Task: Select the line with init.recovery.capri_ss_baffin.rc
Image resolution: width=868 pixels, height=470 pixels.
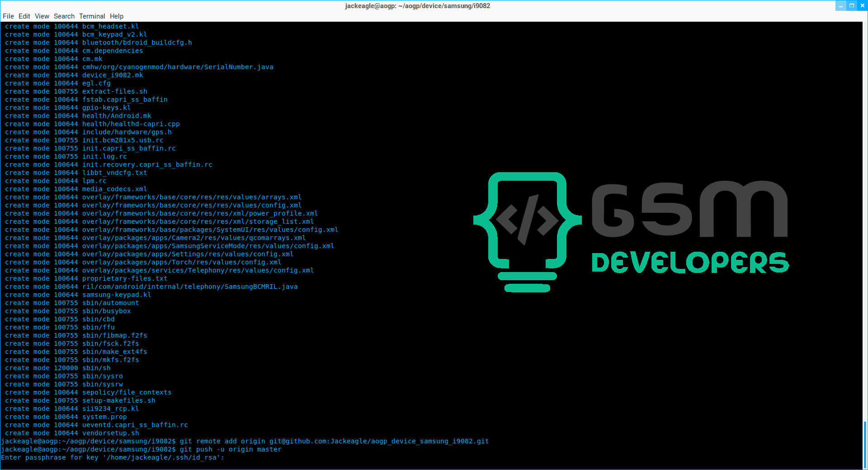Action: (x=108, y=165)
